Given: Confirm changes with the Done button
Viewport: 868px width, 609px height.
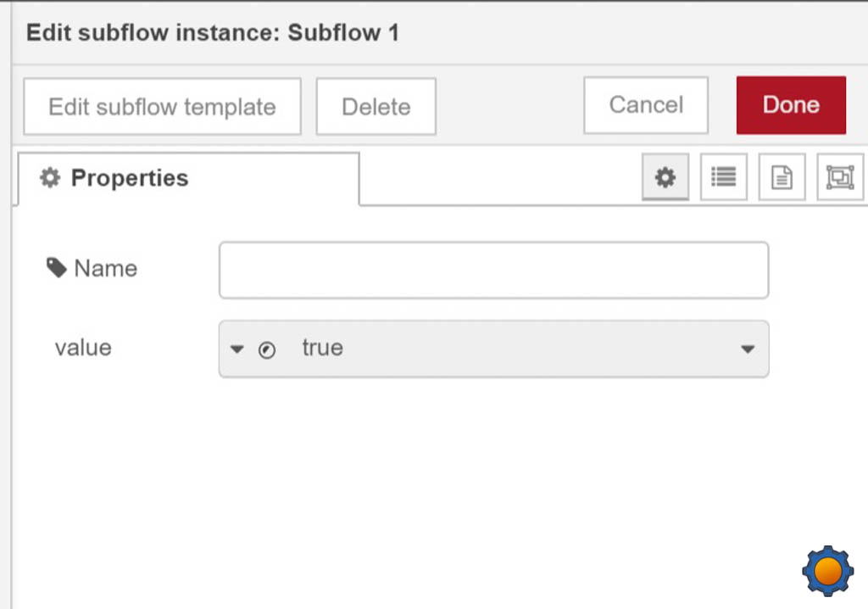Looking at the screenshot, I should tap(791, 105).
